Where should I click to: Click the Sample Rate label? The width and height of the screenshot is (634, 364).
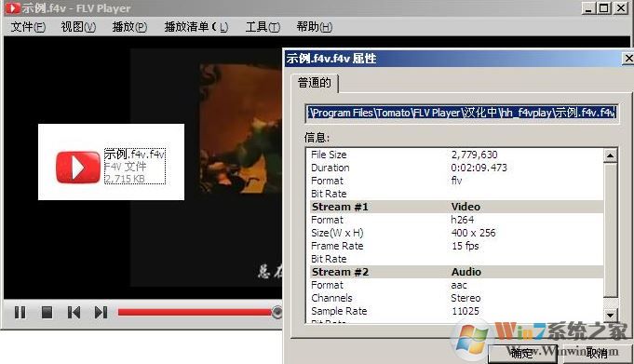(x=339, y=311)
